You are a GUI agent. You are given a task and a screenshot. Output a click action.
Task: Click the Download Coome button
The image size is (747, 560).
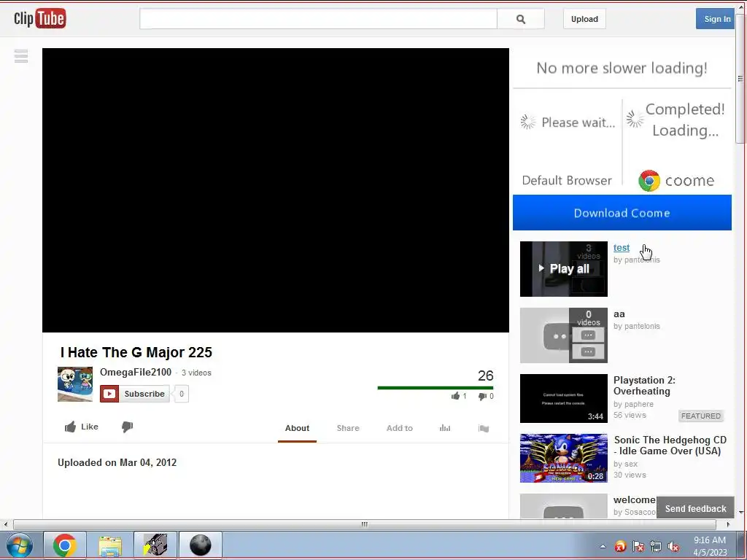[622, 213]
